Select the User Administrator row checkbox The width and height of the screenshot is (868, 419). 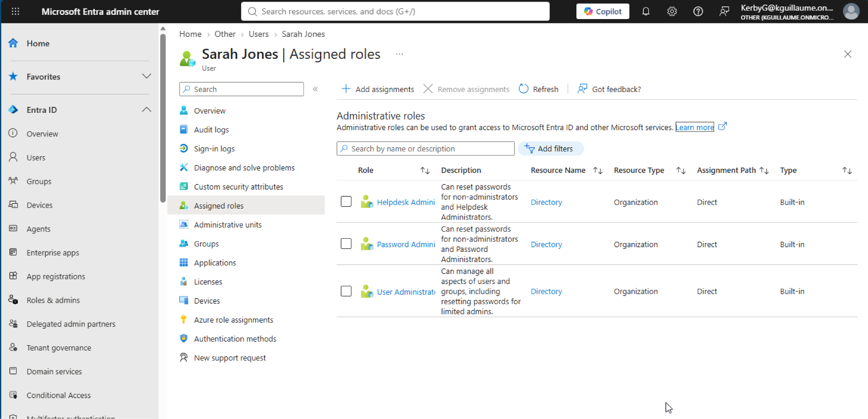point(346,291)
